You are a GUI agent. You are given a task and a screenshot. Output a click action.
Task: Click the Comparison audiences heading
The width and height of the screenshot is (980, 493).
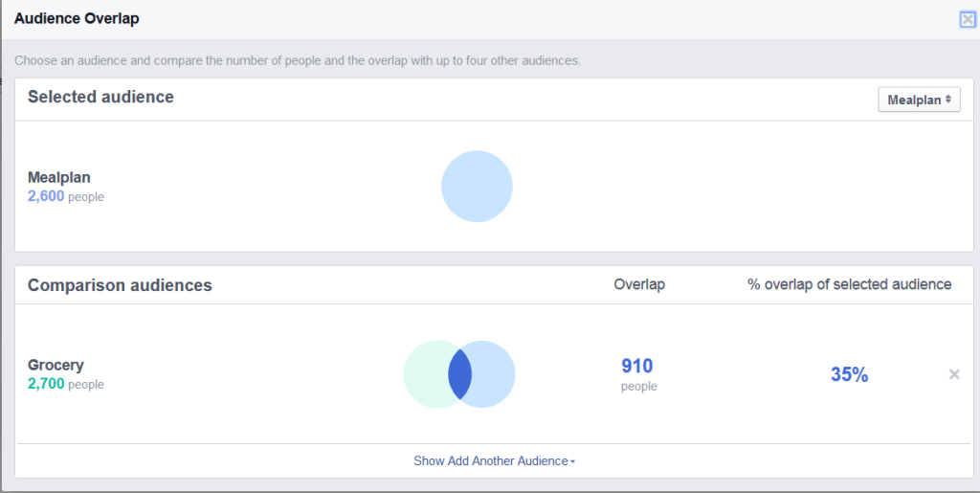click(x=120, y=285)
